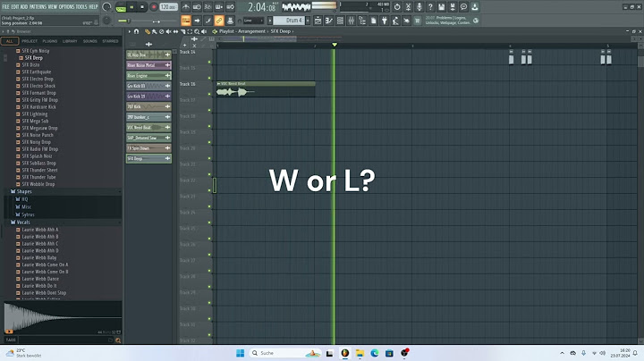Toggle mute dot for Track 18
The width and height of the screenshot is (644, 361).
209,126
